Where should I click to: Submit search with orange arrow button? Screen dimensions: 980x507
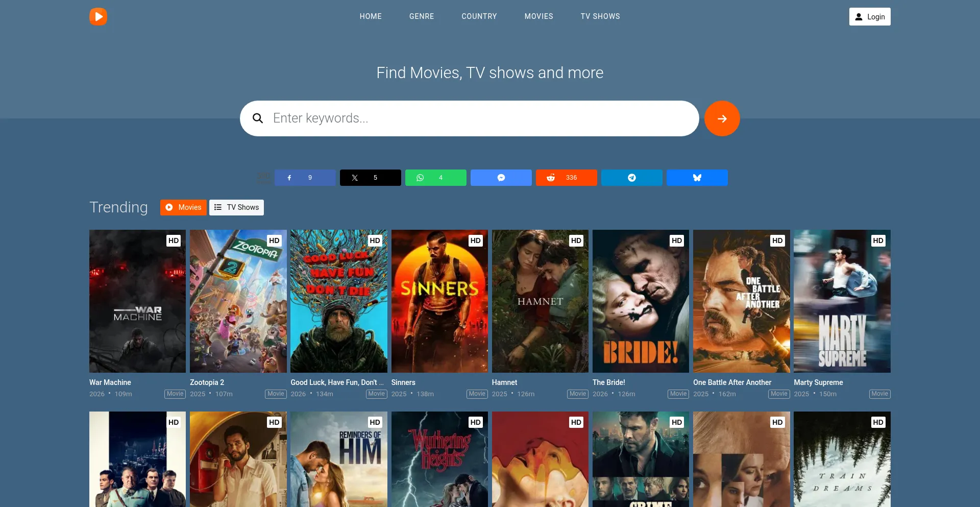point(722,118)
